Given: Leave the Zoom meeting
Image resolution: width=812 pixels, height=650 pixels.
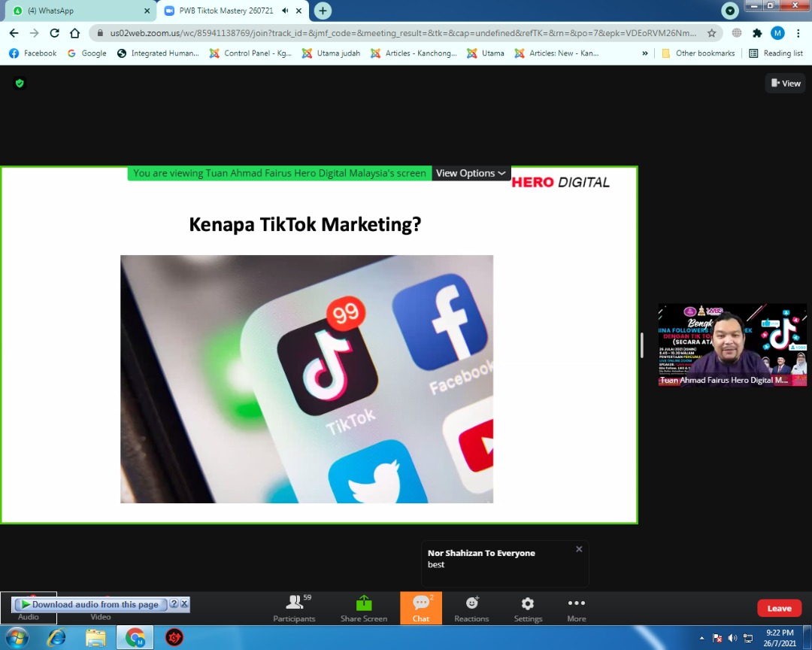Looking at the screenshot, I should coord(779,609).
